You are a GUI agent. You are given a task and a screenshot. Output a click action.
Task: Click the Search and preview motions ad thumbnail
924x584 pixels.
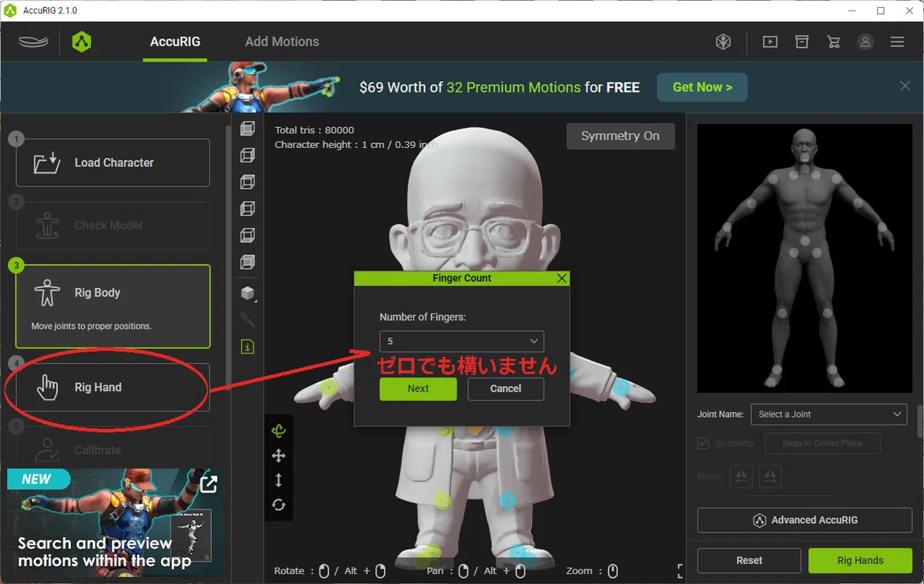pos(115,522)
